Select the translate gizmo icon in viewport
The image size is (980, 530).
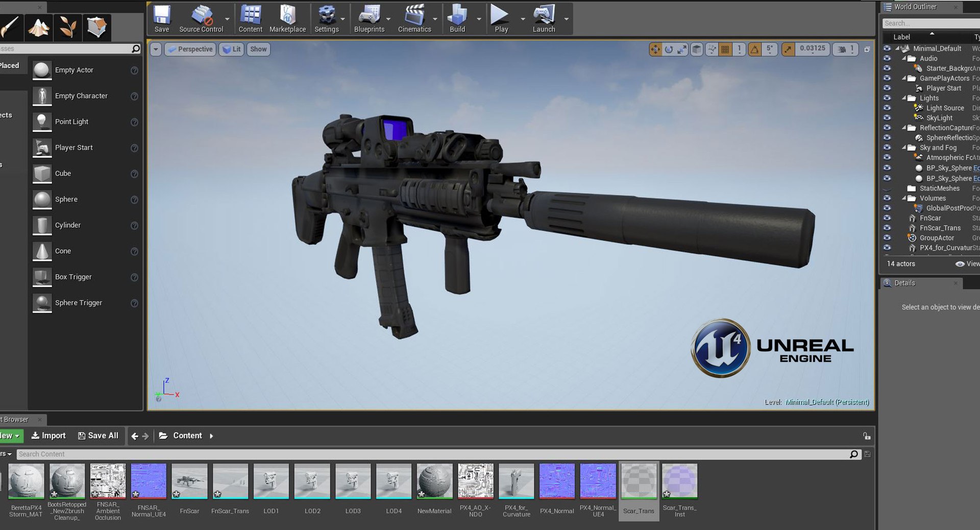point(655,50)
